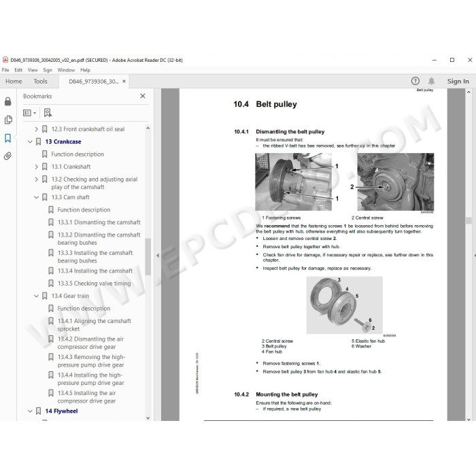Open 13.4 Gear train bookmark
The image size is (476, 476).
click(70, 296)
